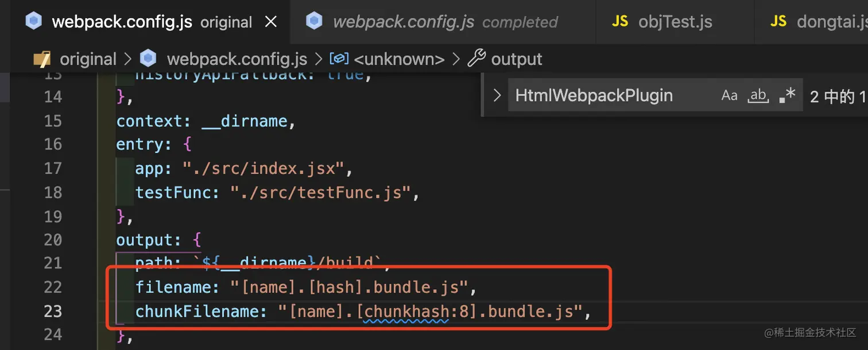Screen dimensions: 868x350
Task: Close the webpack.config.js original tab
Action: click(270, 22)
